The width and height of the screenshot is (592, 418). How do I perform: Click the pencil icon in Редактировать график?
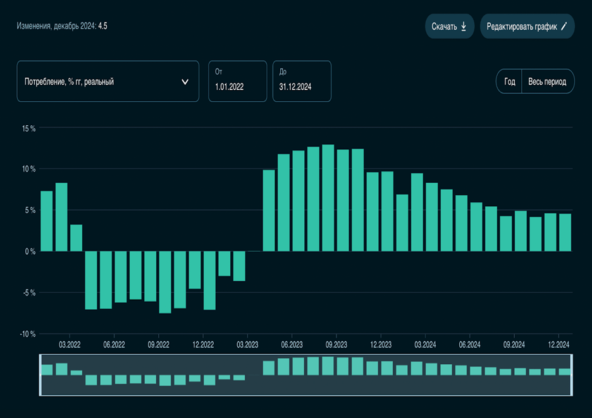564,26
